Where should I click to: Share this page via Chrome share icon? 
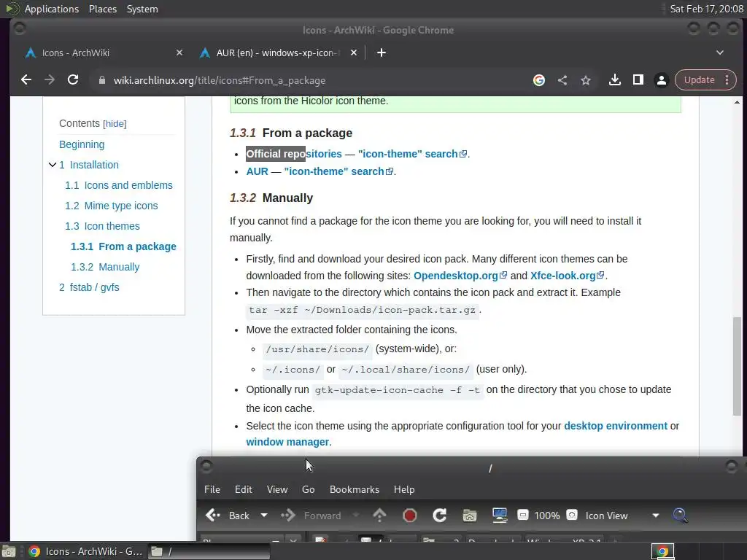click(x=562, y=80)
